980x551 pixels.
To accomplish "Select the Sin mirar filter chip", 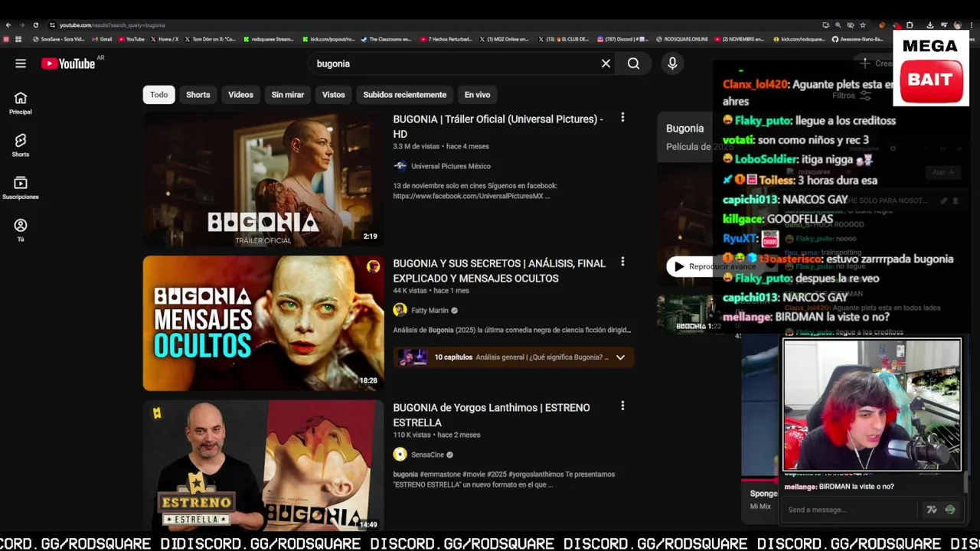I will 288,95.
